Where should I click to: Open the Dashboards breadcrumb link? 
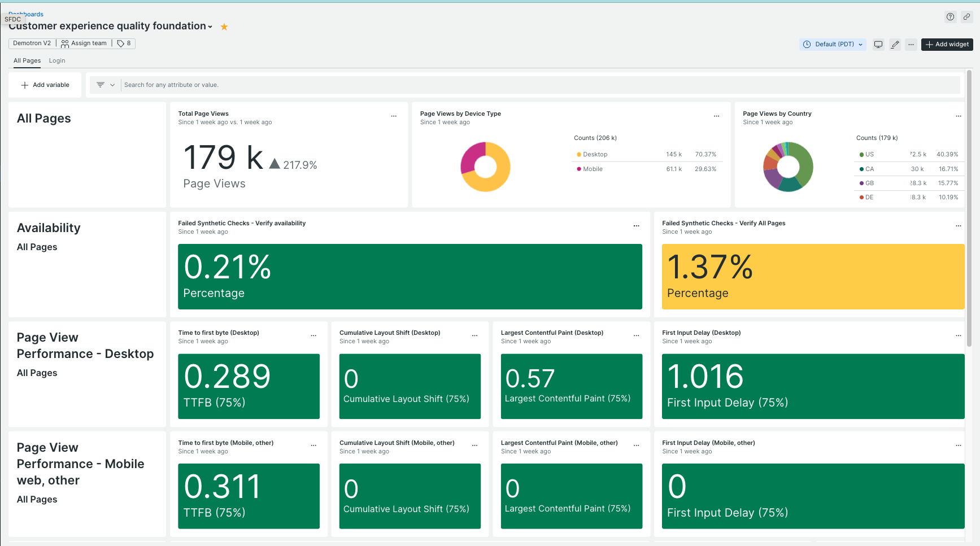coord(25,14)
